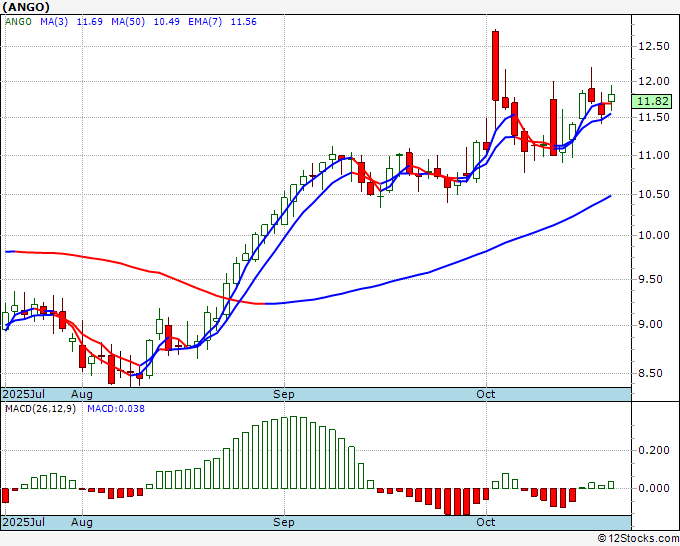Click the MACD(26,12,9) indicator label
680x546 pixels.
[x=40, y=409]
